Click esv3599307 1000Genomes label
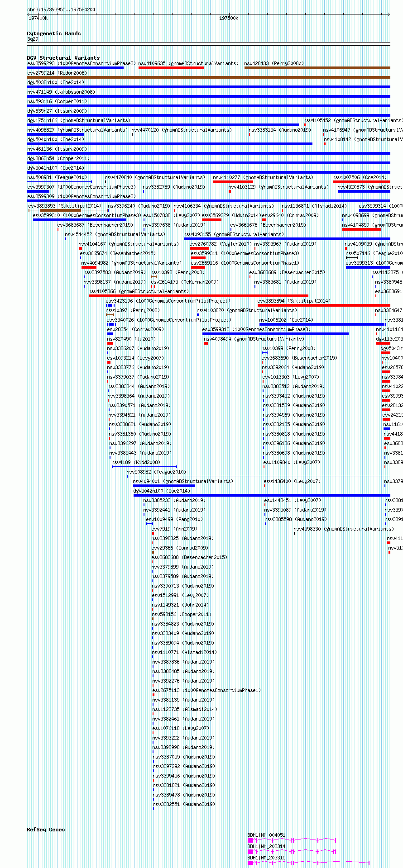403x868 pixels. tap(82, 187)
